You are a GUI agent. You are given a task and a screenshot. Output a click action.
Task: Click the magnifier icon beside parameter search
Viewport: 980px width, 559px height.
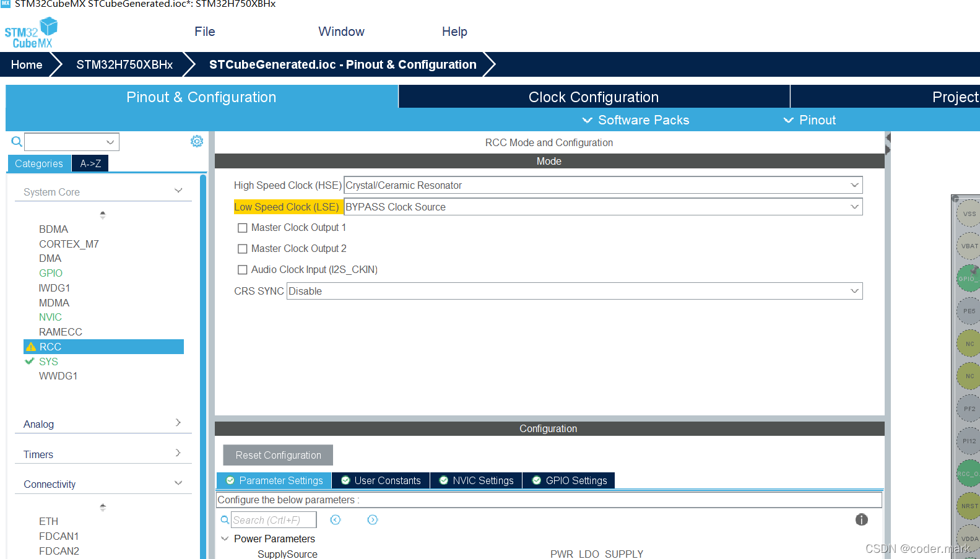[x=225, y=520]
